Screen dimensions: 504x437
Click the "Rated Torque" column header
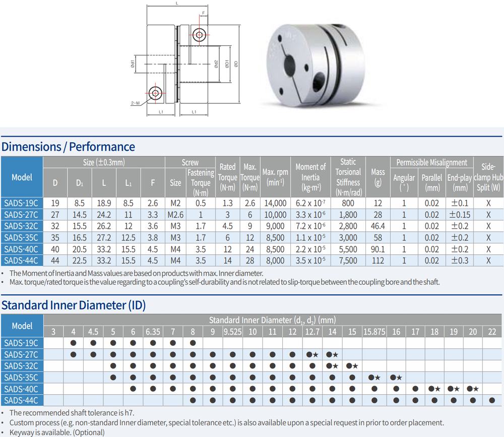(227, 177)
